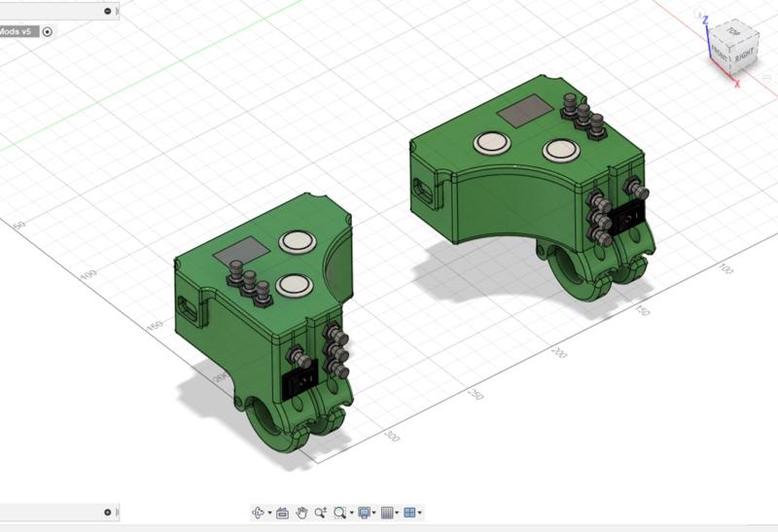Screen dimensions: 778x532
Task: Click the TOP face of ViewCube
Action: [734, 32]
